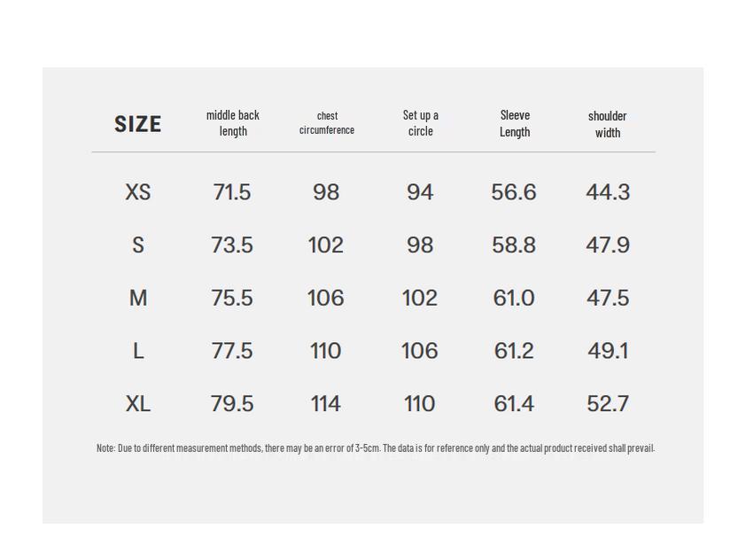Select the middle back length header
Viewport: 746px width, 560px height.
[x=233, y=123]
